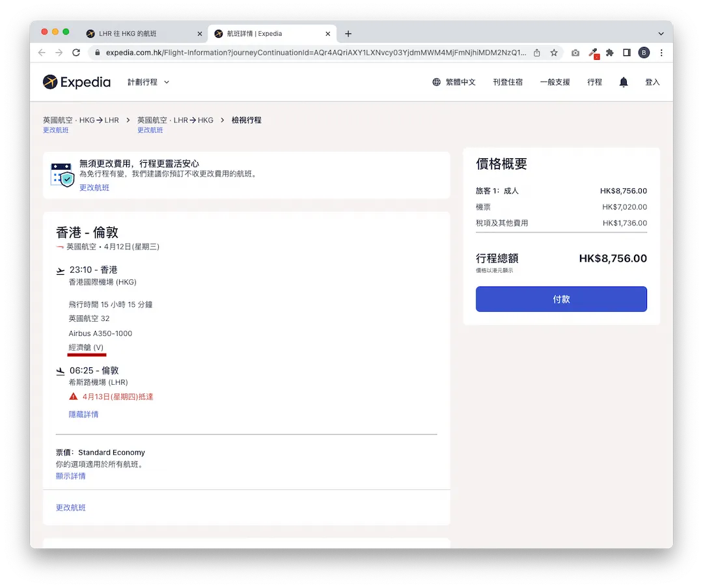
Task: Click the 檢視行程 breadcrumb step
Action: [247, 120]
